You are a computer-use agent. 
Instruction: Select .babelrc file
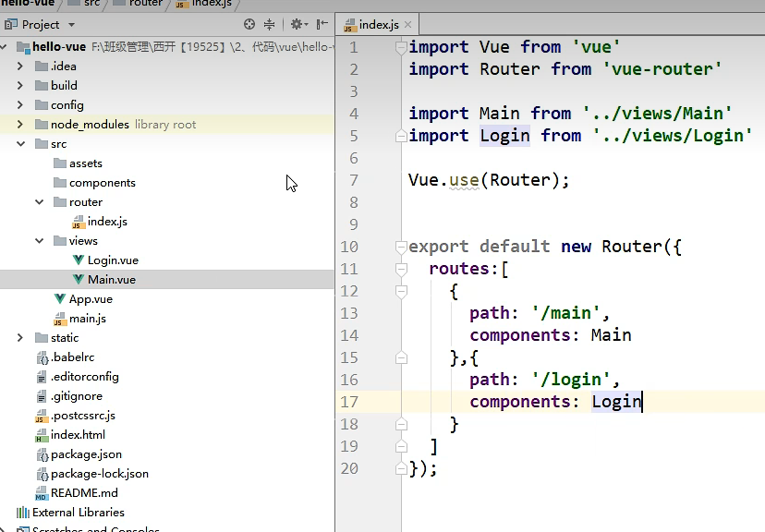pyautogui.click(x=72, y=357)
